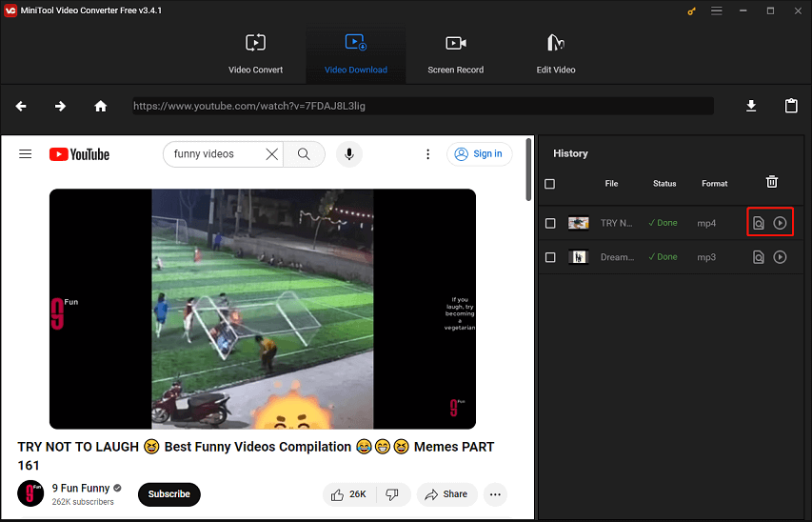Click the Share button
The height and width of the screenshot is (522, 812).
coord(446,494)
